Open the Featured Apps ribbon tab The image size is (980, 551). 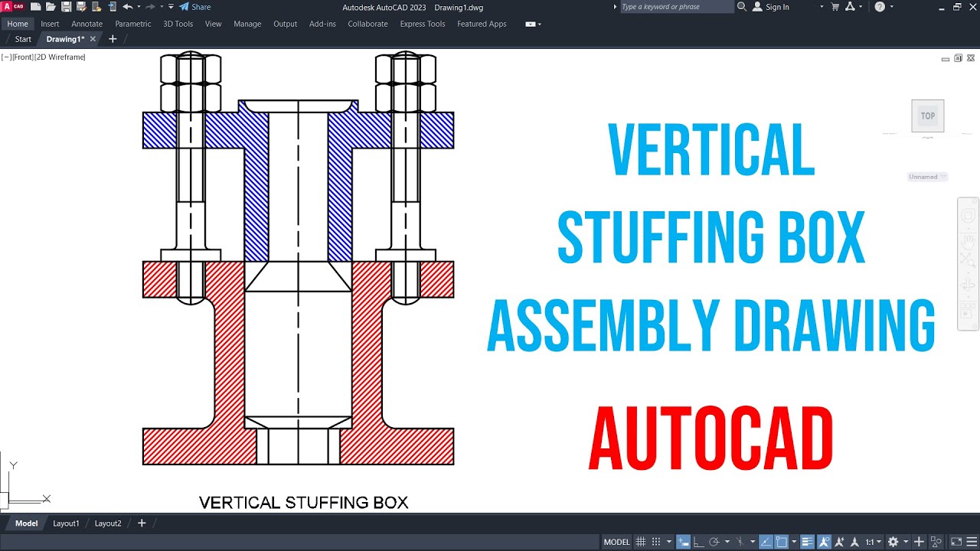(482, 24)
